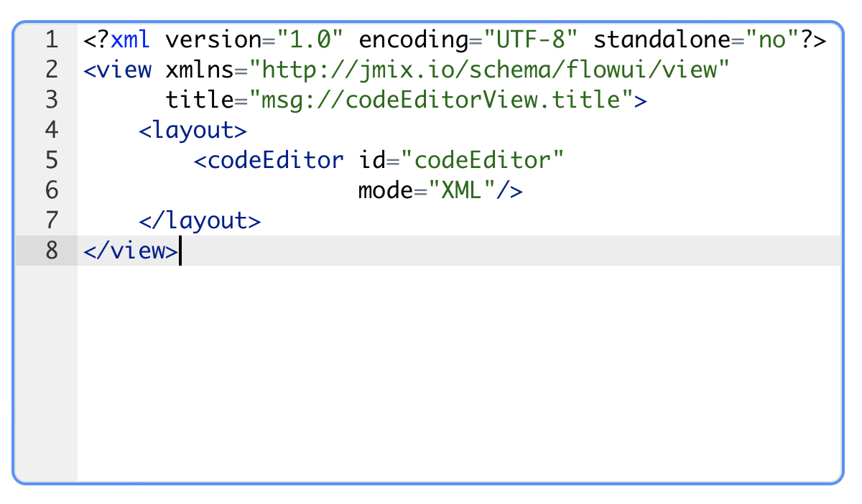
Task: Select the xml declaration keyword
Action: coord(130,39)
